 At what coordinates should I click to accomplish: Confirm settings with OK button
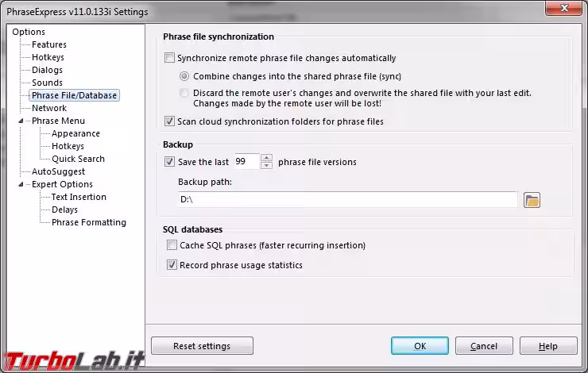420,346
